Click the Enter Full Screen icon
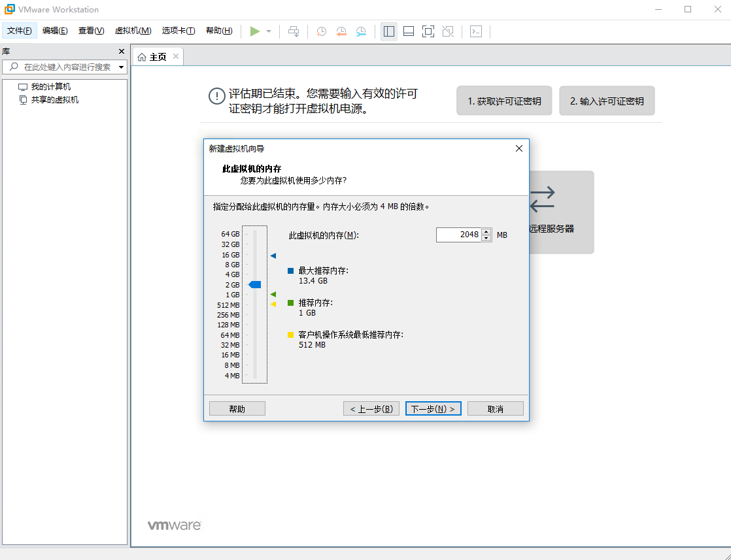This screenshot has width=731, height=560. (428, 31)
